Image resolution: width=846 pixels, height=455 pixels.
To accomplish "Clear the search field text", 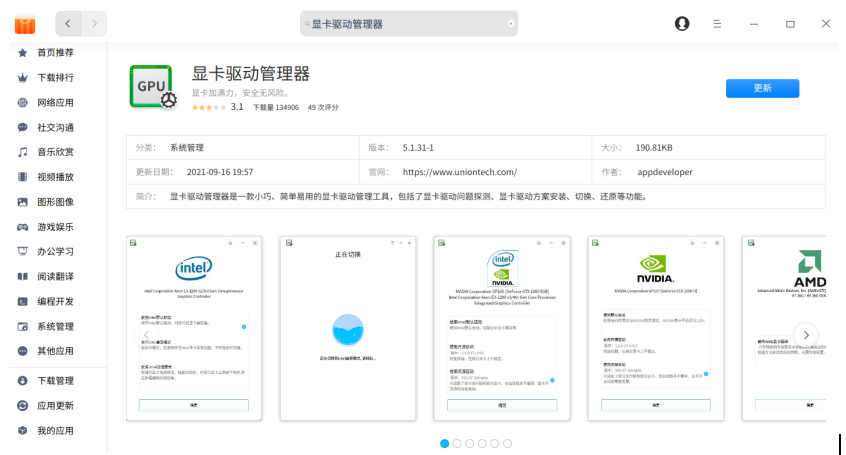I will point(510,24).
